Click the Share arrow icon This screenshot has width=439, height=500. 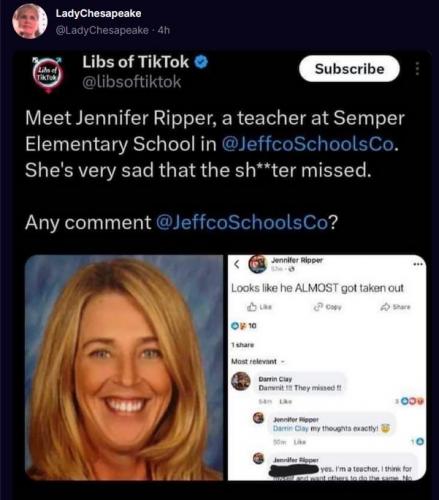(385, 307)
